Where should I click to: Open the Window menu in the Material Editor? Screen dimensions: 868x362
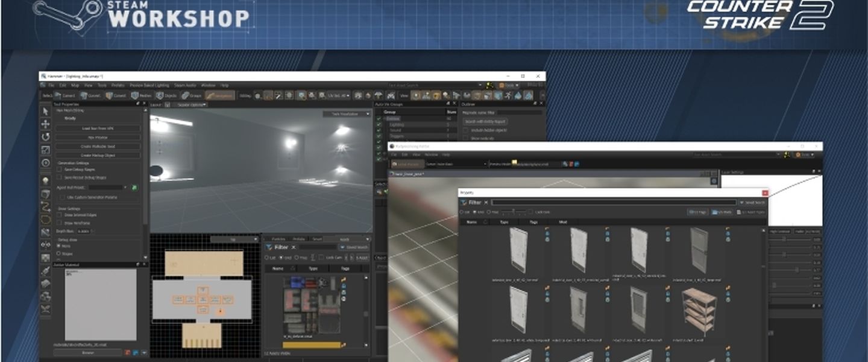[x=431, y=154]
